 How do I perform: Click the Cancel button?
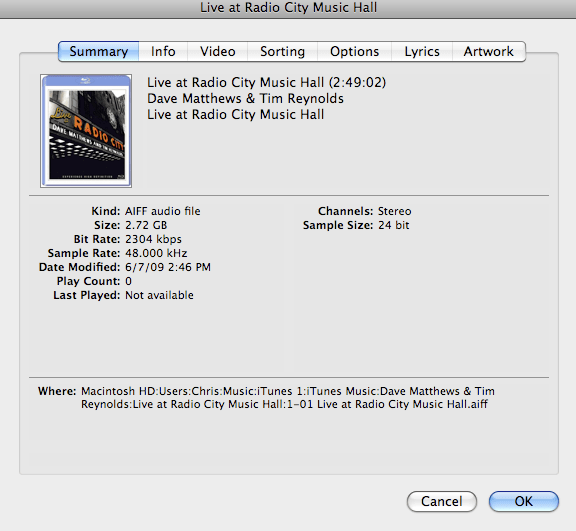click(442, 501)
